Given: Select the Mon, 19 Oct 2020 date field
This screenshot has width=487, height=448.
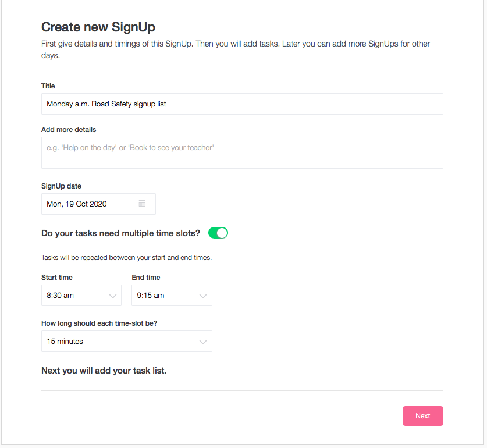Looking at the screenshot, I should [x=98, y=204].
